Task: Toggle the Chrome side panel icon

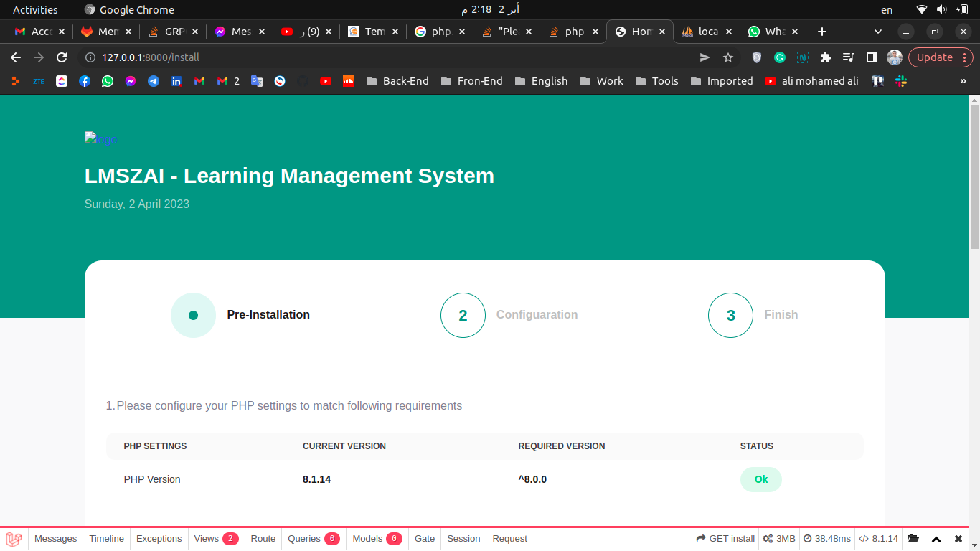Action: coord(872,57)
